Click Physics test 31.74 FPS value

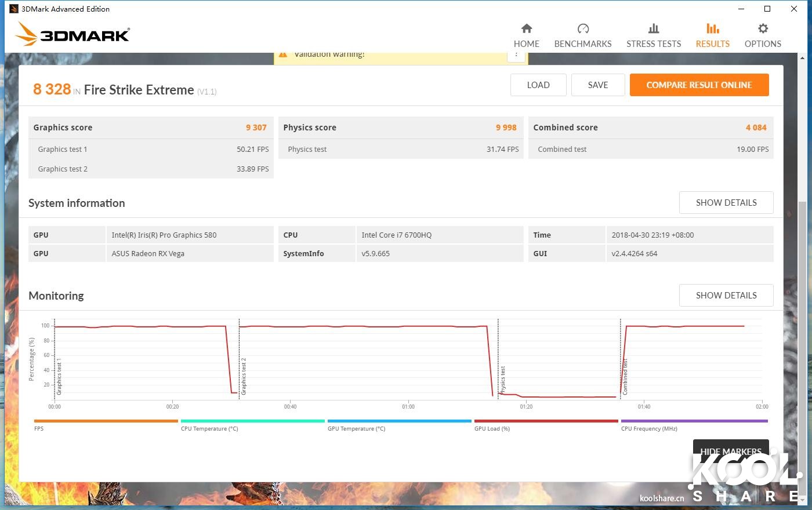(x=502, y=149)
